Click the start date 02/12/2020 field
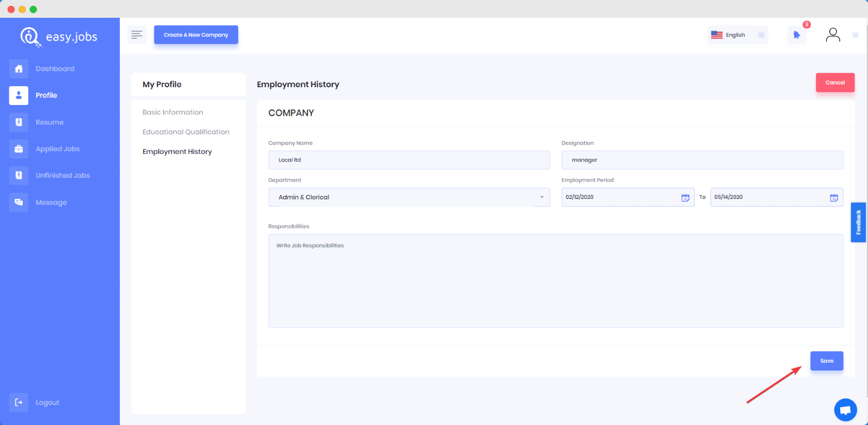The height and width of the screenshot is (425, 868). click(628, 197)
